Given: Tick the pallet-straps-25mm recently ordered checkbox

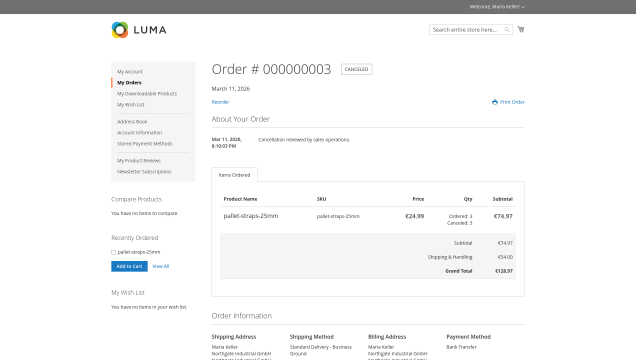Looking at the screenshot, I should click(x=113, y=252).
